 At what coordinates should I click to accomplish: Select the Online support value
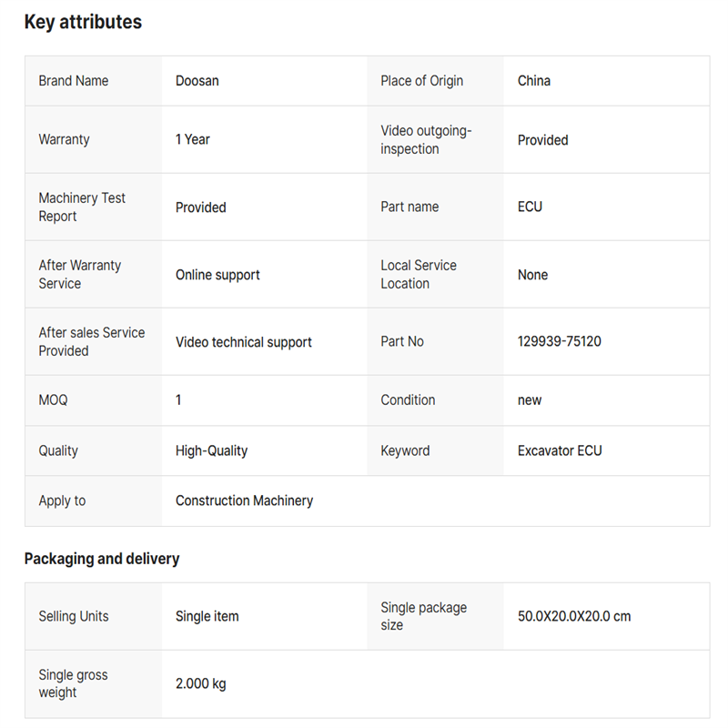click(x=217, y=275)
